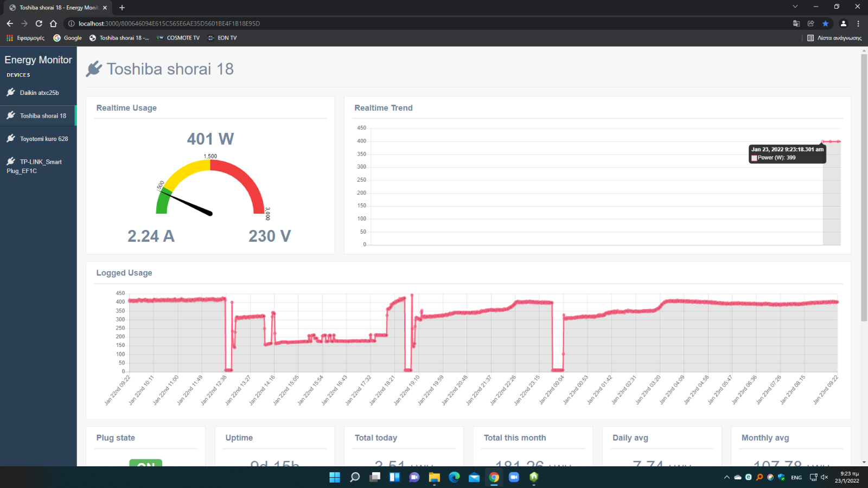Click the Energy Monitor title link
This screenshot has height=488, width=868.
point(38,60)
